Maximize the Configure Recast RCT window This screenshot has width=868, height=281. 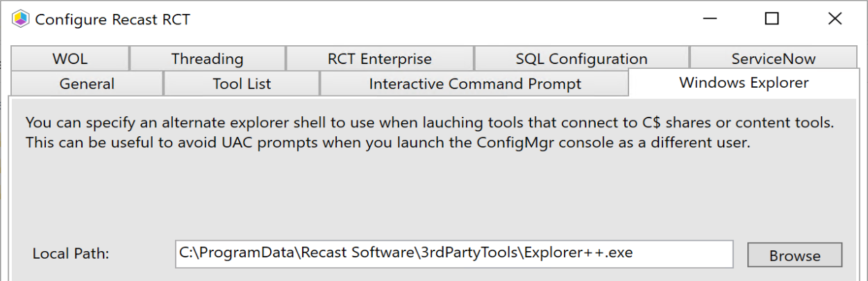tap(771, 19)
